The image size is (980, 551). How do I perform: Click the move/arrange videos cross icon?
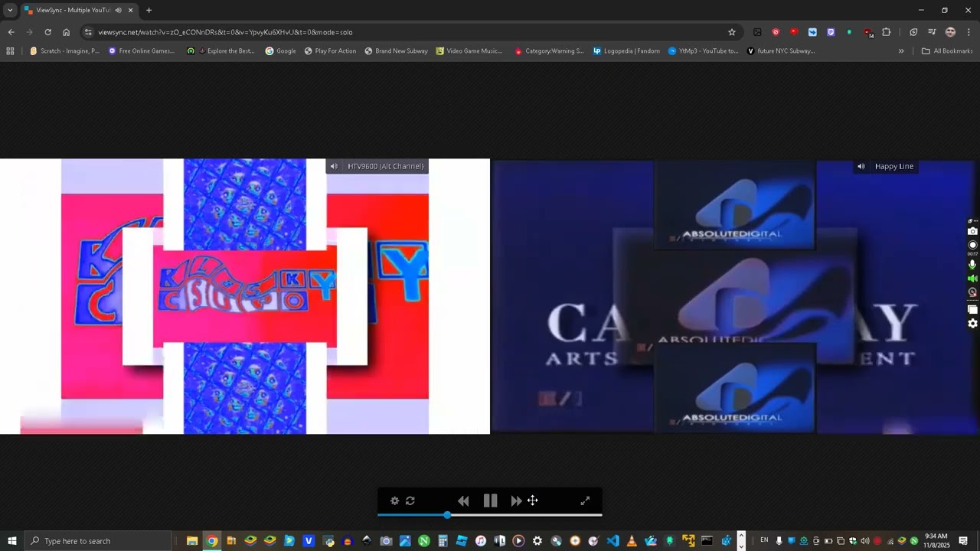pos(532,500)
